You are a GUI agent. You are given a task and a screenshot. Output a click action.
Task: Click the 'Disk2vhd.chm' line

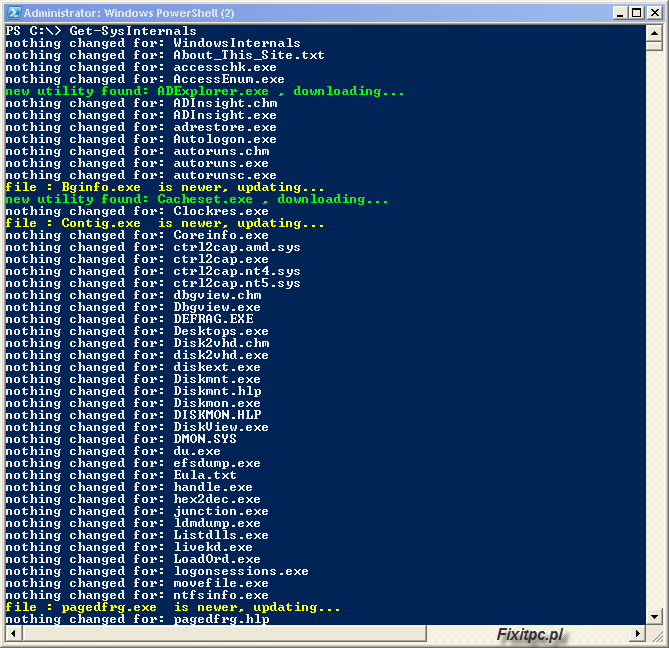pyautogui.click(x=137, y=343)
